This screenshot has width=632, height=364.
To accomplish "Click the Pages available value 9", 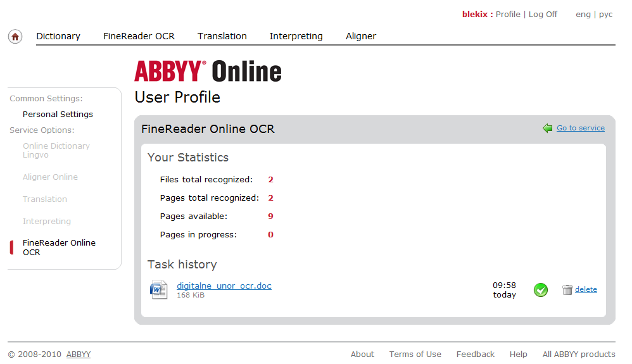I will (x=270, y=217).
